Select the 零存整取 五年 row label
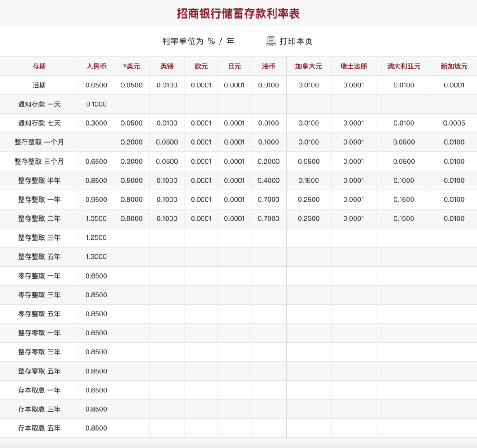 click(39, 314)
